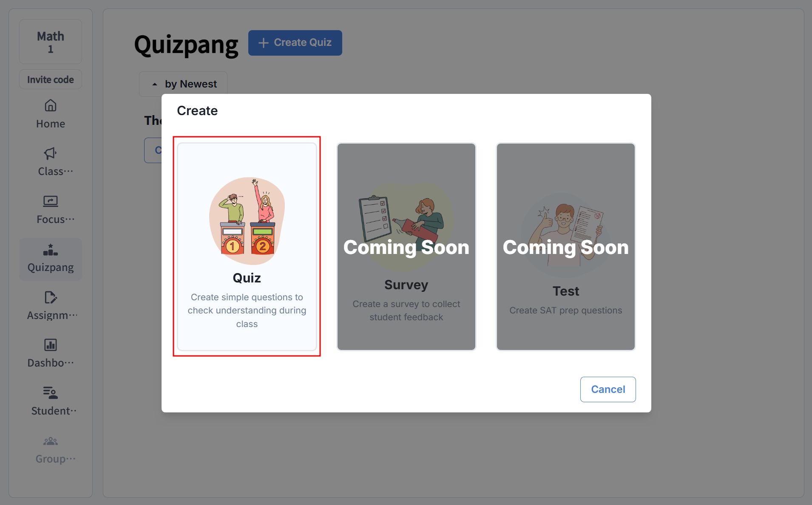Viewport: 812px width, 505px height.
Task: Open the Dashbo… label in sidebar
Action: coord(51,363)
